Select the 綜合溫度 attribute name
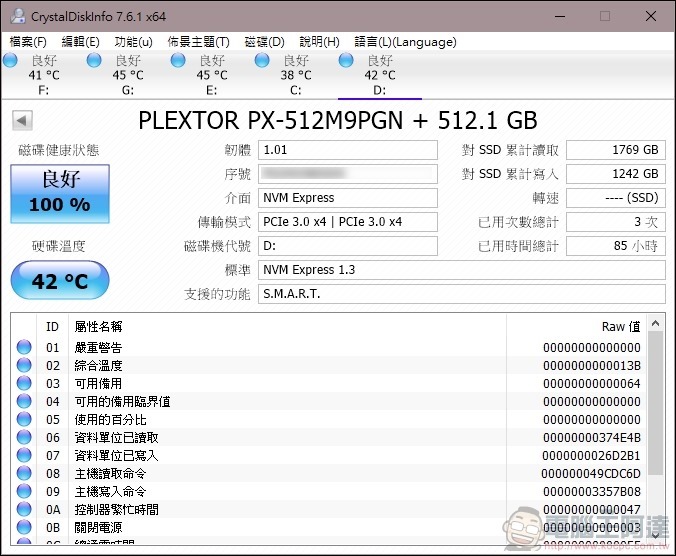 point(98,365)
